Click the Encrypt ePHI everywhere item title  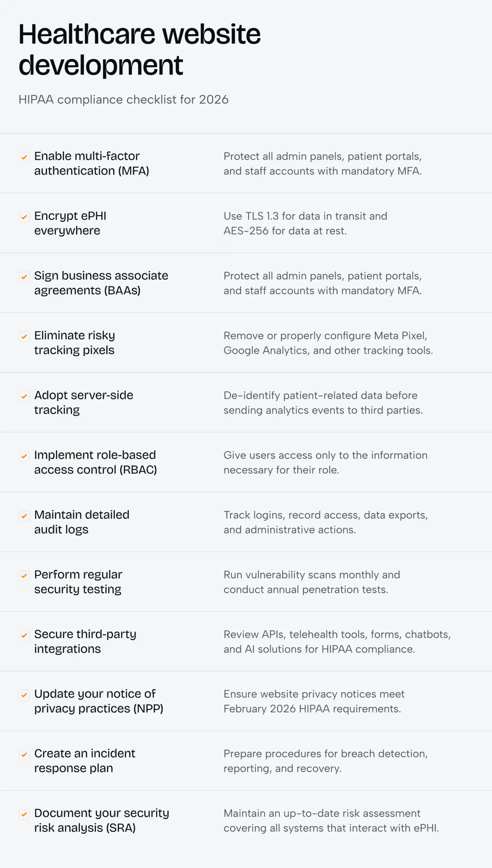point(70,223)
